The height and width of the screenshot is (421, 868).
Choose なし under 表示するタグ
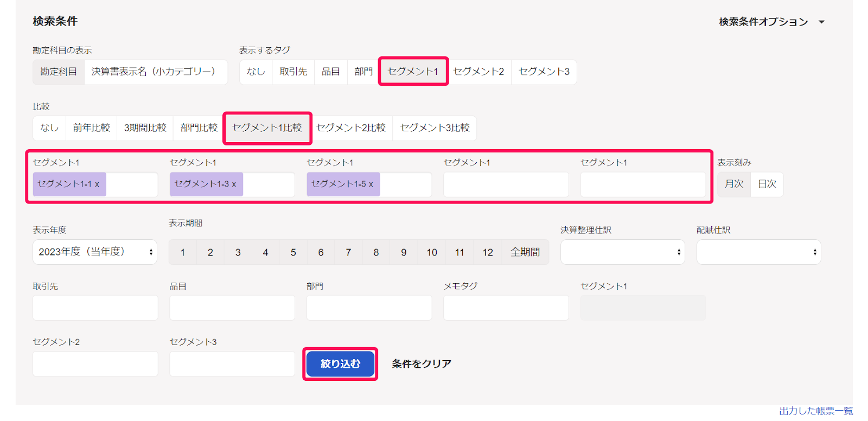(x=256, y=72)
